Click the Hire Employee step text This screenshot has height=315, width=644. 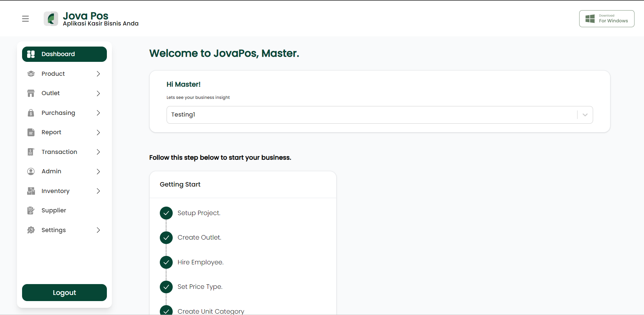pyautogui.click(x=201, y=262)
